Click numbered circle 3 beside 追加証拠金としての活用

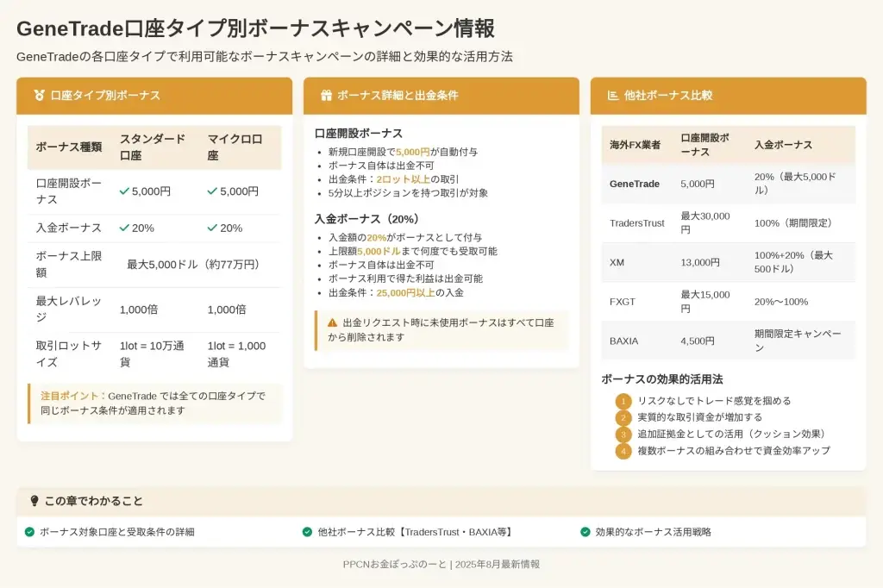[623, 435]
